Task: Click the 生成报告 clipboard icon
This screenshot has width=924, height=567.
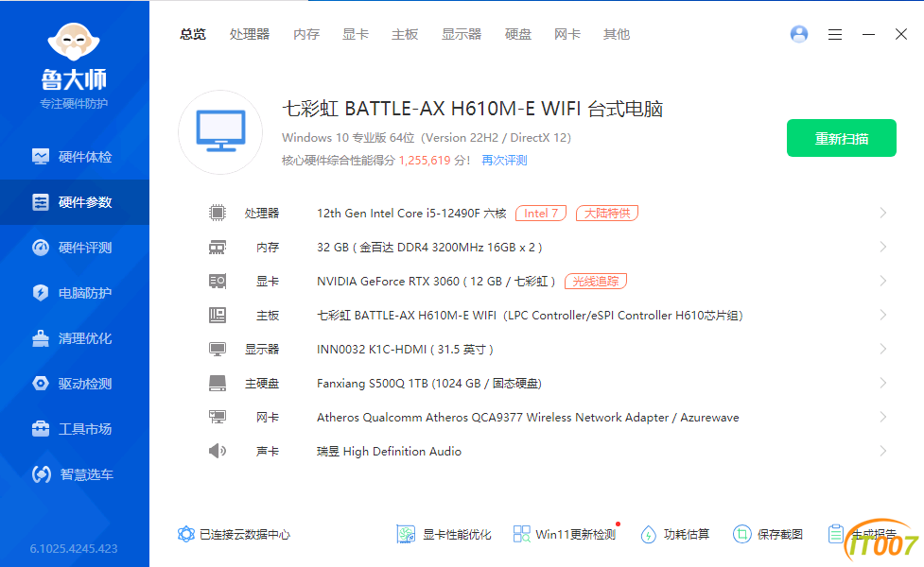Action: pyautogui.click(x=836, y=534)
